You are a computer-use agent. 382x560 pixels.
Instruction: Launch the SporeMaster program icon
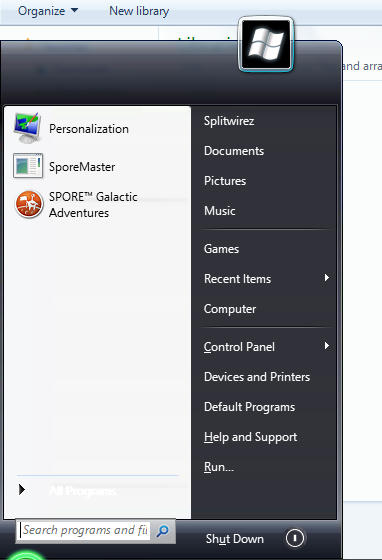click(28, 166)
